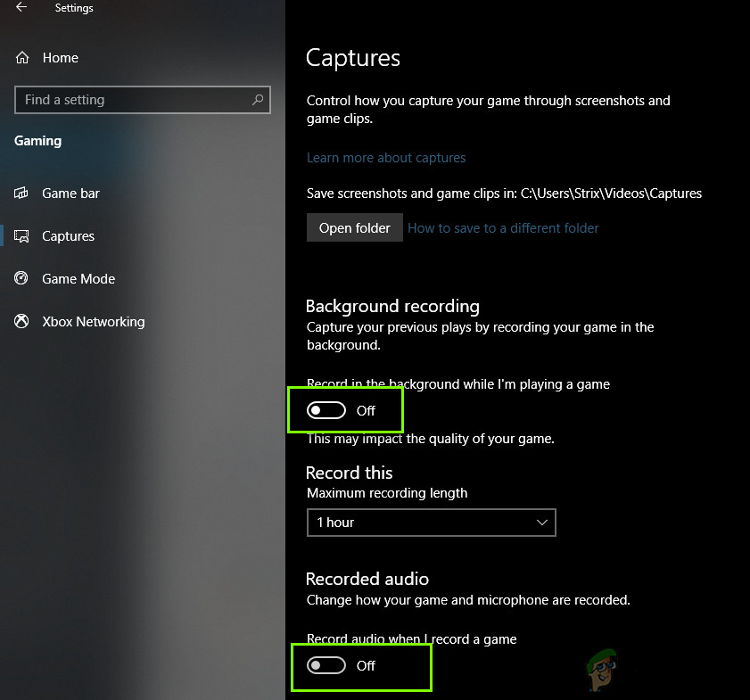Select Captures label in sidebar

click(x=68, y=236)
